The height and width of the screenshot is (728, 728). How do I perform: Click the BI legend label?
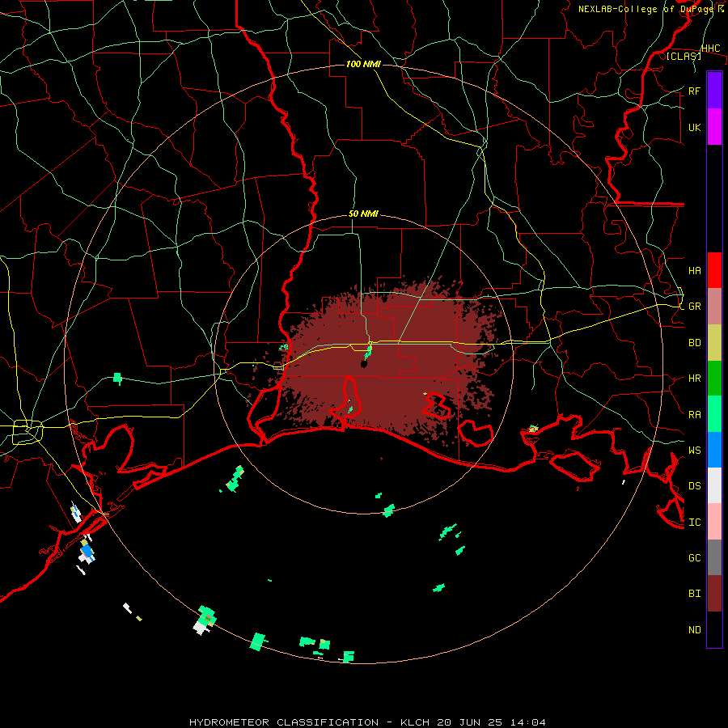pyautogui.click(x=694, y=594)
